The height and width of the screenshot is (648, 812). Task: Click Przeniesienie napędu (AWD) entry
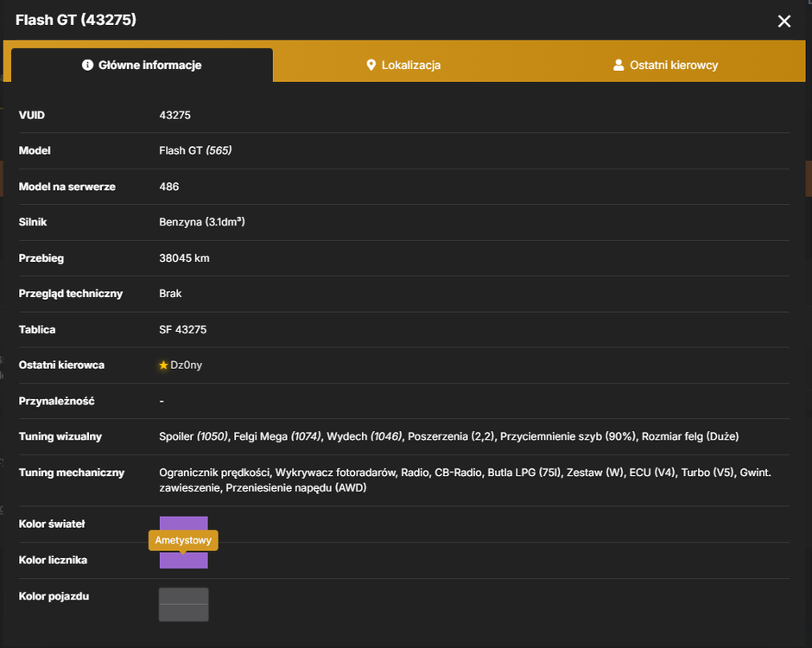(x=296, y=488)
